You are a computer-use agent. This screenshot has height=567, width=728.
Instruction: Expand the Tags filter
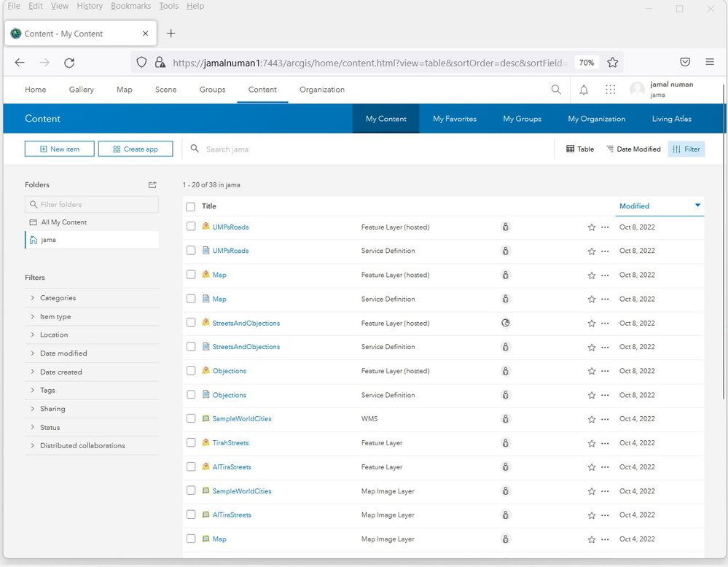(92, 390)
